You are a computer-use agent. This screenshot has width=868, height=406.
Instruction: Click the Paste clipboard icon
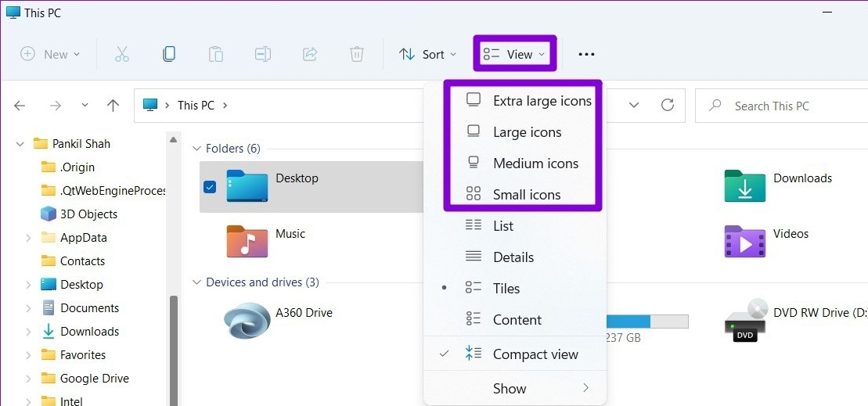(x=216, y=54)
